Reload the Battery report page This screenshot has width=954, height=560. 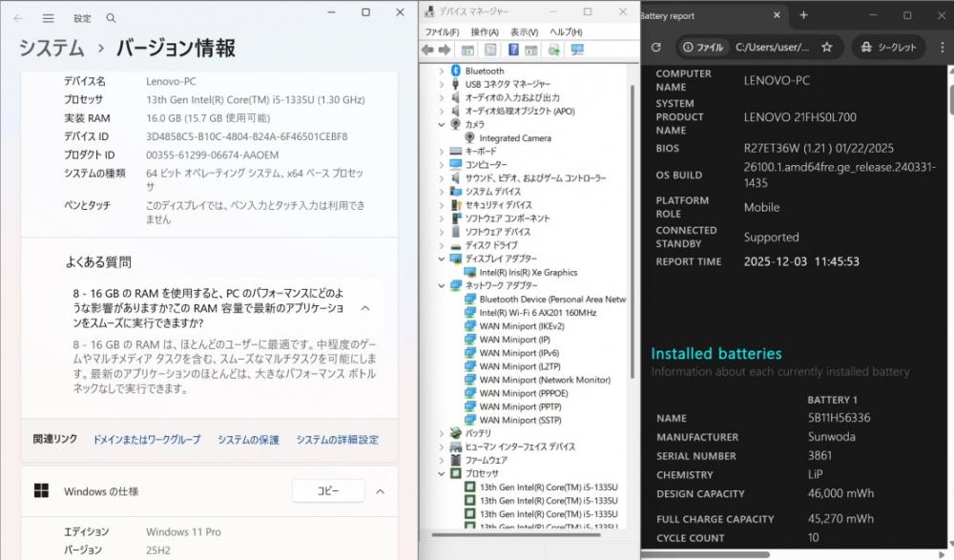point(655,47)
